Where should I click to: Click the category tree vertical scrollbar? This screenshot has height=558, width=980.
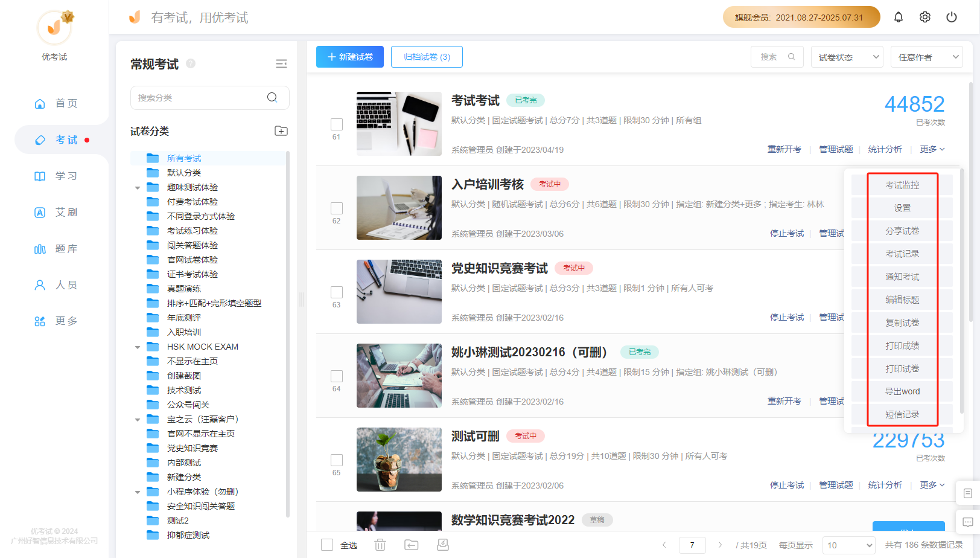point(288,333)
